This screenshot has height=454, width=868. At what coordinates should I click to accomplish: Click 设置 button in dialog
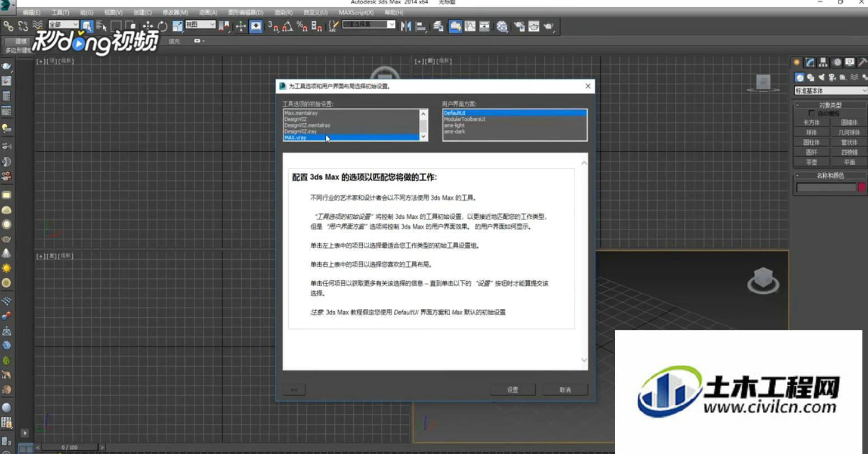(x=513, y=390)
